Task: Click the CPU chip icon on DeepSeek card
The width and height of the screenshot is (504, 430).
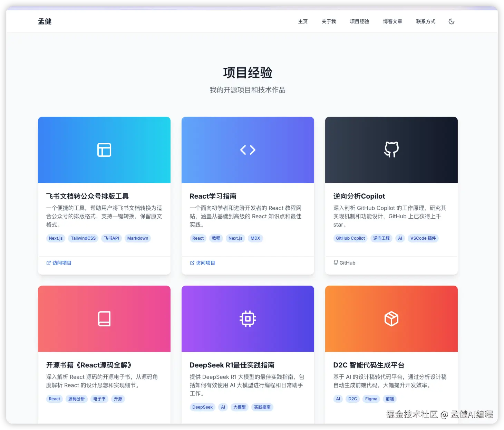Action: coord(248,319)
